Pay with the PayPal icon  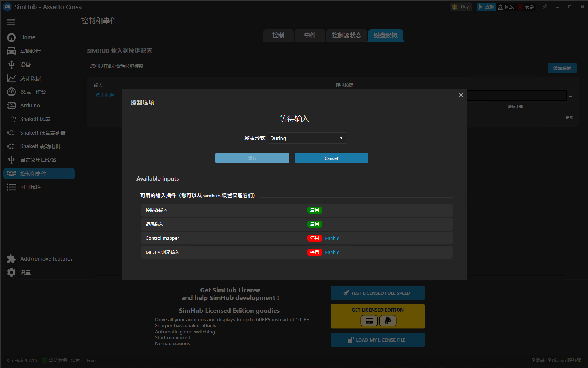388,321
